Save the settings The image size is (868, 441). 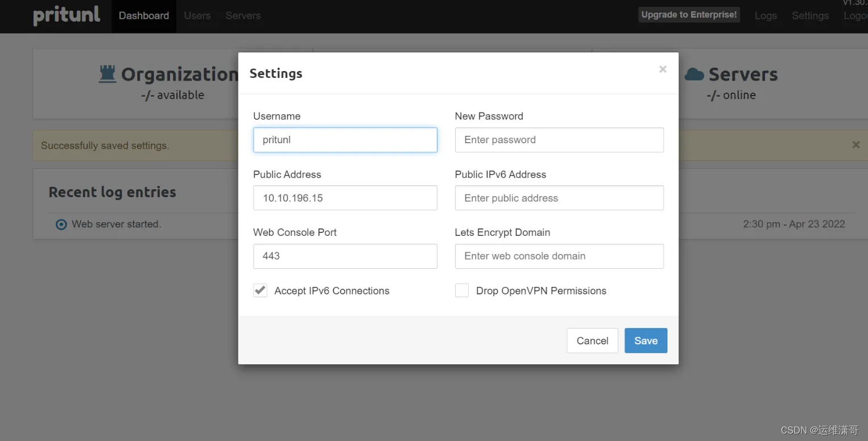[646, 340]
